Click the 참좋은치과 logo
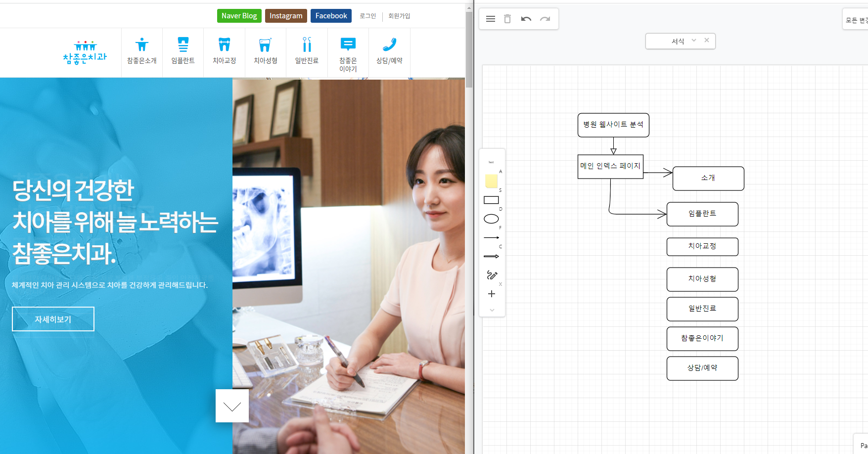 [85, 52]
